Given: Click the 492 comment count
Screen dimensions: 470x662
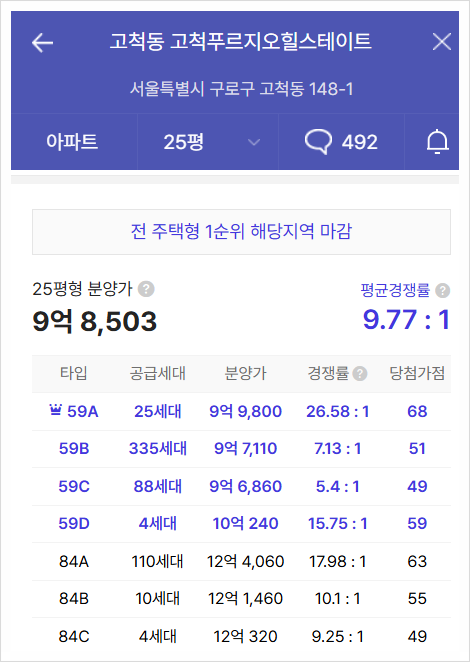Looking at the screenshot, I should [x=359, y=142].
